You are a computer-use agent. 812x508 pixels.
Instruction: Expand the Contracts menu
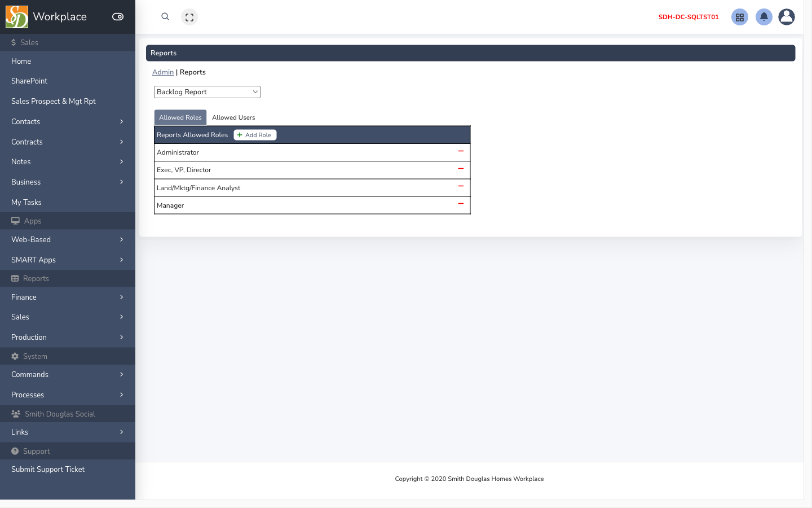[x=68, y=142]
